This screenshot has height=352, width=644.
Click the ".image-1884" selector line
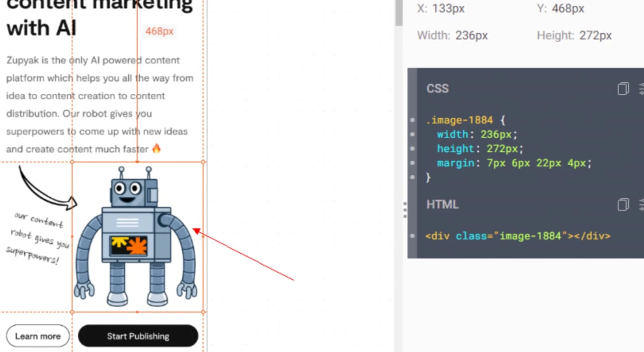point(466,120)
